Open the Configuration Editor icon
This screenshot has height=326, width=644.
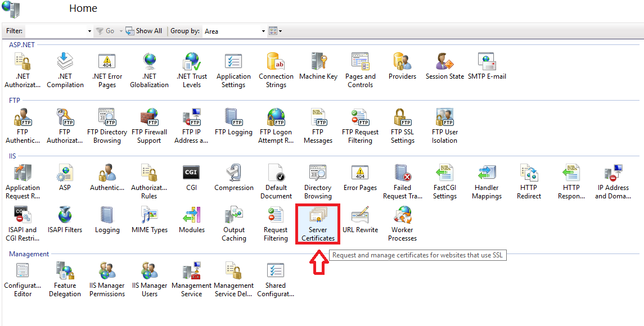click(x=22, y=277)
